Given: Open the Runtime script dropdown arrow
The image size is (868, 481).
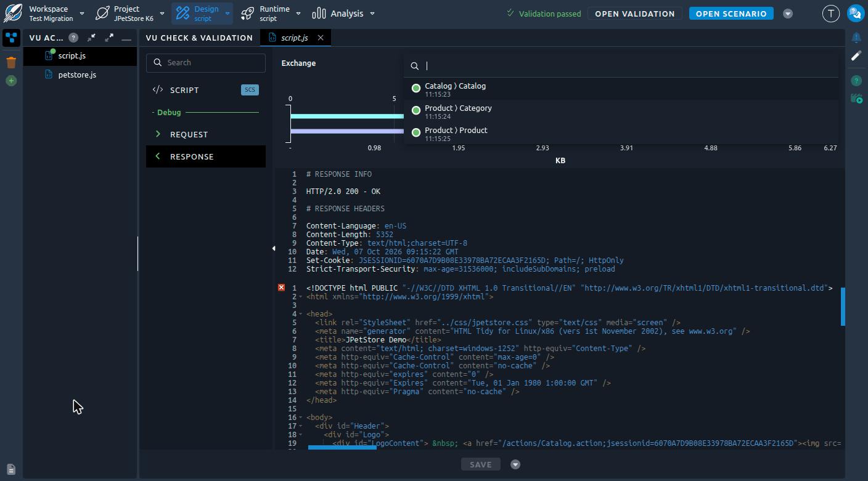Looking at the screenshot, I should pyautogui.click(x=298, y=14).
